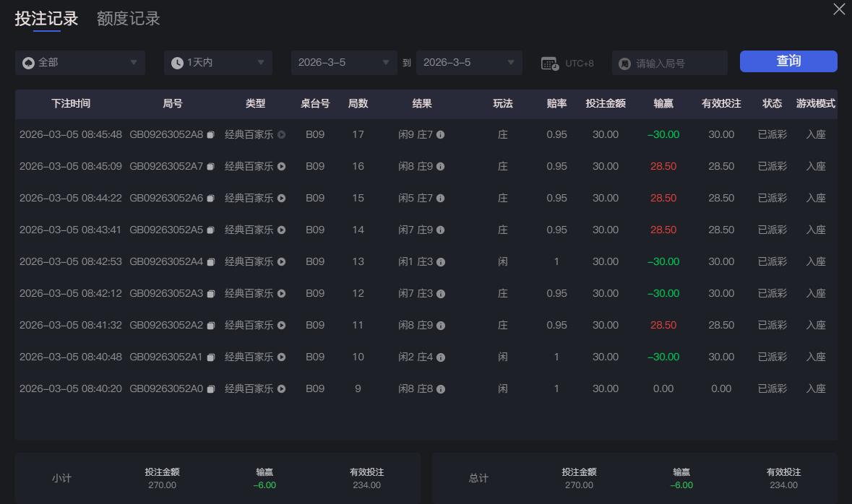Click the globe icon in the 全部 filter
The image size is (852, 504).
27,63
